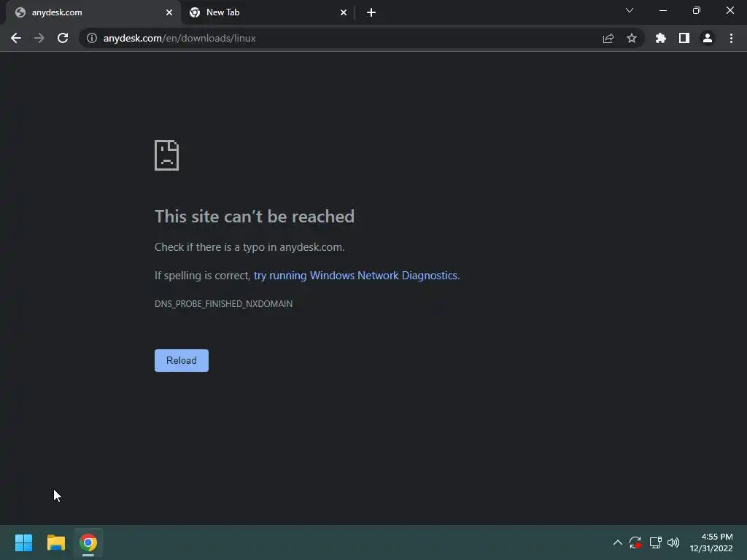Click 'This site can't be reached' heading
Viewport: 747px width, 560px height.
pyautogui.click(x=255, y=217)
